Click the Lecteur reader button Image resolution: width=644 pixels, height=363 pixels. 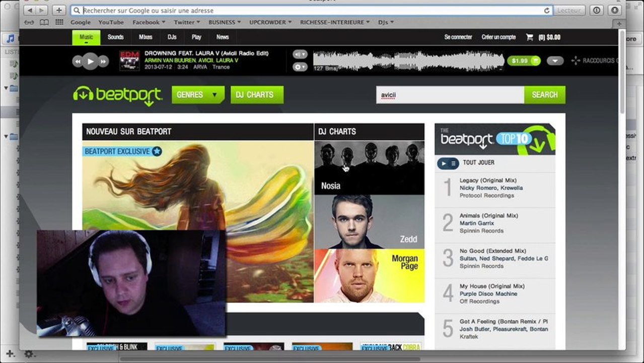pos(570,10)
